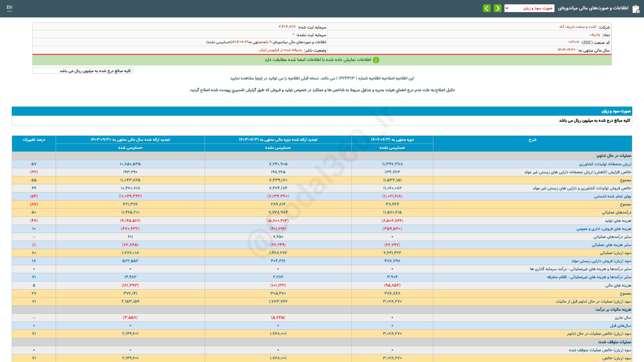This screenshot has width=644, height=362.
Task: Switch language via the EN link
Action: click(9, 7)
